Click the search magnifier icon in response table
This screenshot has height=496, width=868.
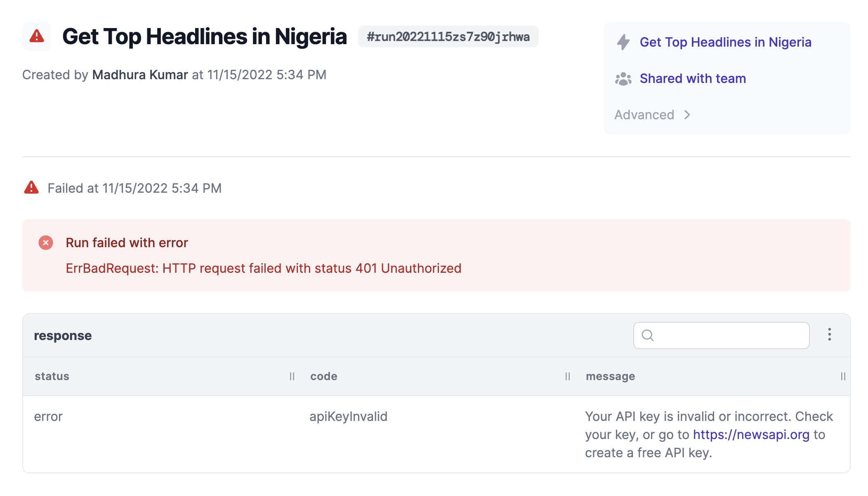click(x=648, y=335)
